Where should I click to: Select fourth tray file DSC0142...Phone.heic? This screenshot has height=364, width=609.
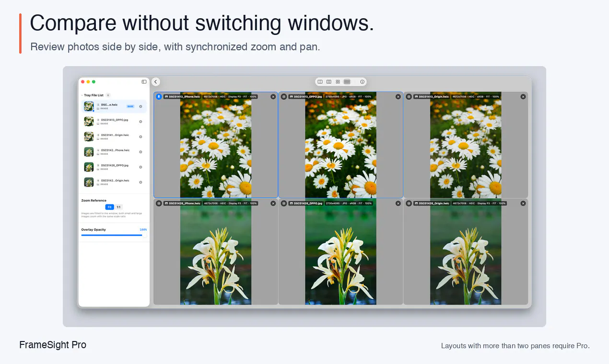[x=114, y=152]
